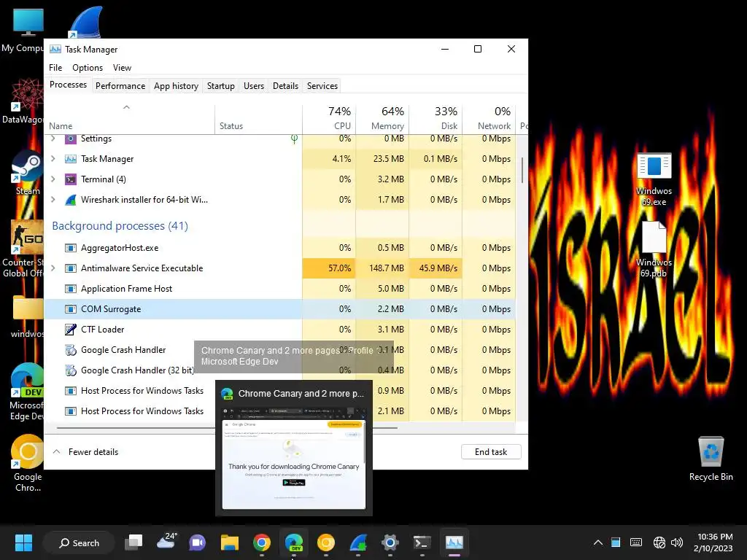
Task: Click the Wireshark taskbar icon
Action: (x=357, y=542)
